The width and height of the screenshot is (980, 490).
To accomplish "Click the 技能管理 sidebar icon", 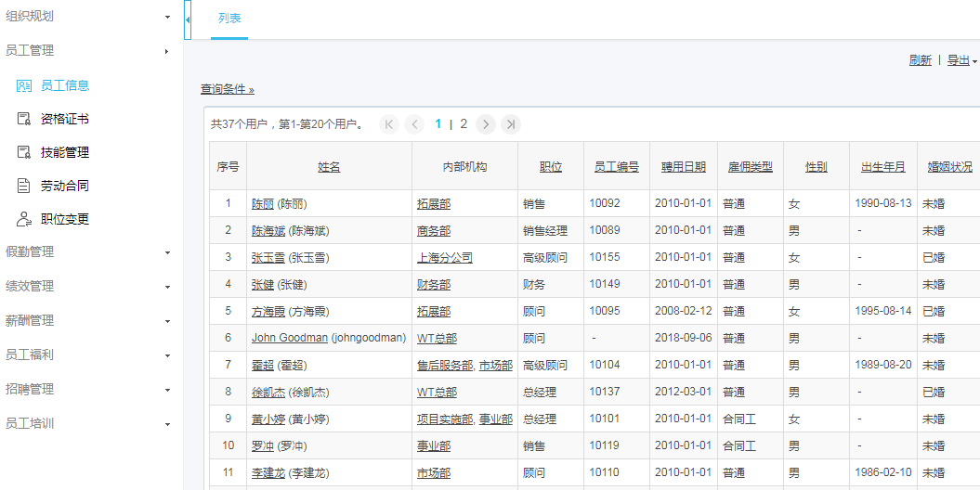I will point(24,152).
